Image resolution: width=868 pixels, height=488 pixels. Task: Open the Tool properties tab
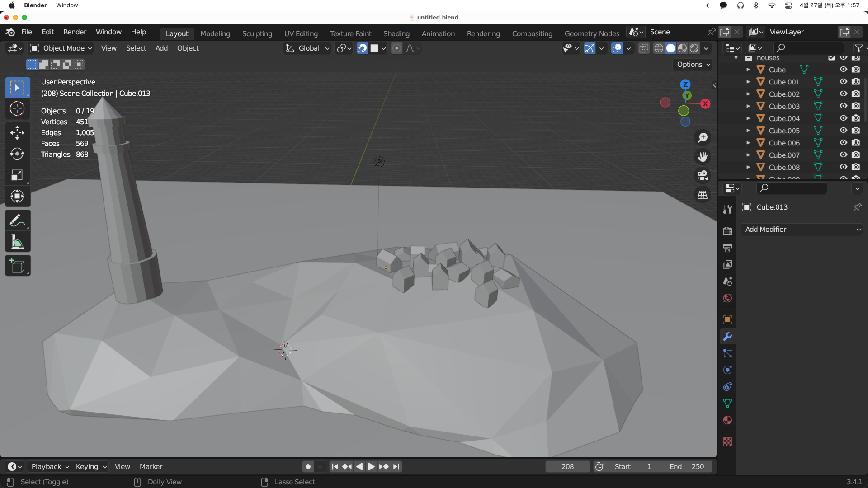tap(727, 209)
